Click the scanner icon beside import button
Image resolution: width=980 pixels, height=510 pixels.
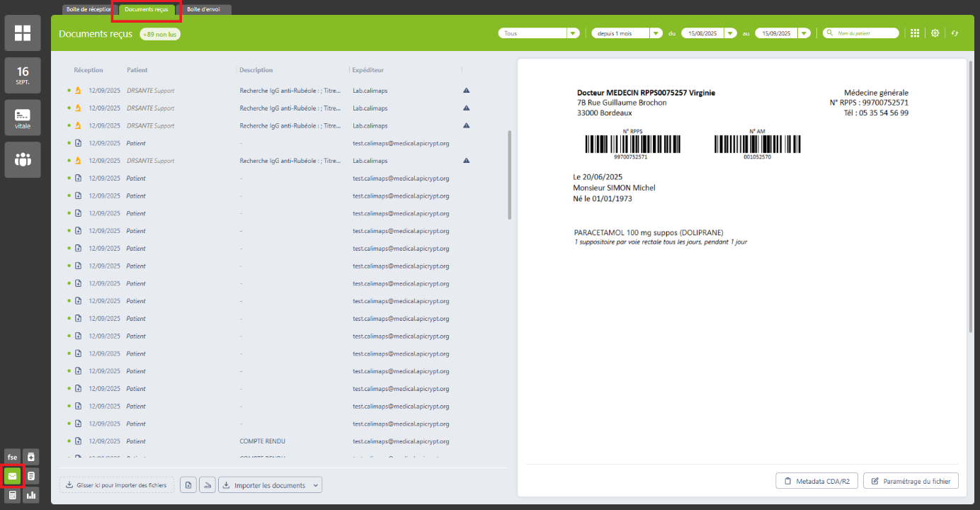[207, 485]
